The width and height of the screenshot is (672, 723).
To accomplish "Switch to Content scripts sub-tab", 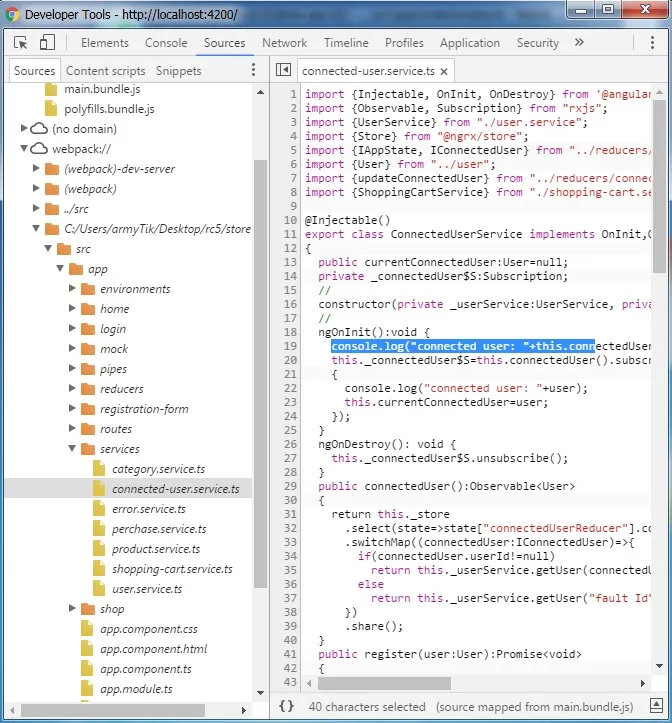I will [106, 71].
